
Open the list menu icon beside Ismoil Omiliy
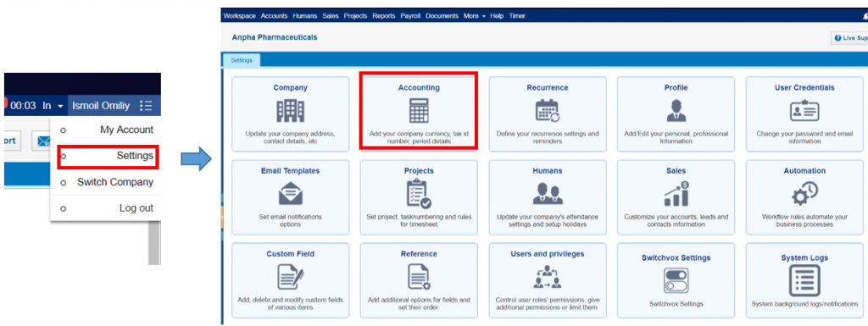pos(146,106)
